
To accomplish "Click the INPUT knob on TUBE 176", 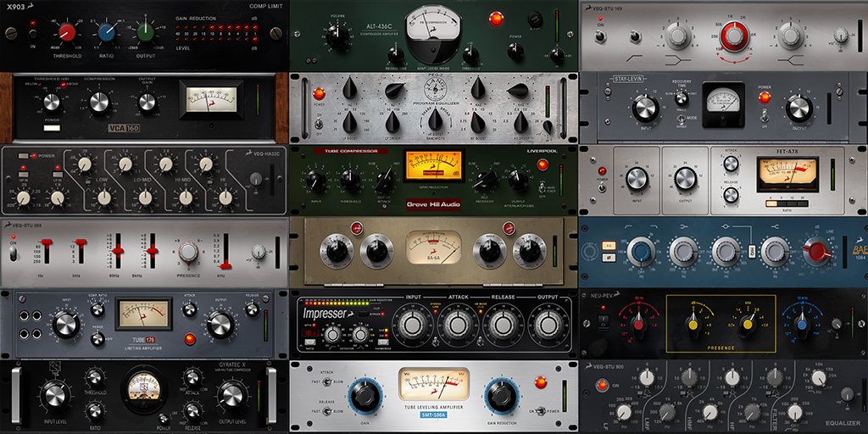I will [x=66, y=325].
